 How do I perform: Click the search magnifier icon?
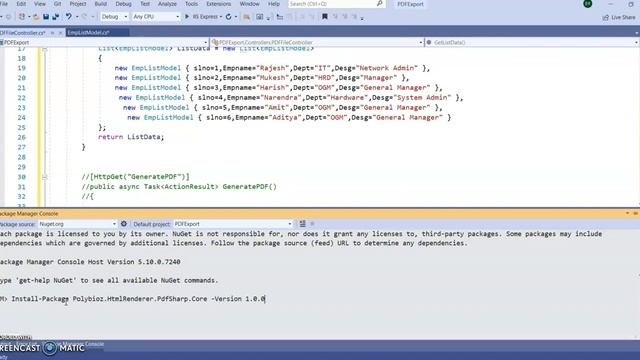point(379,4)
